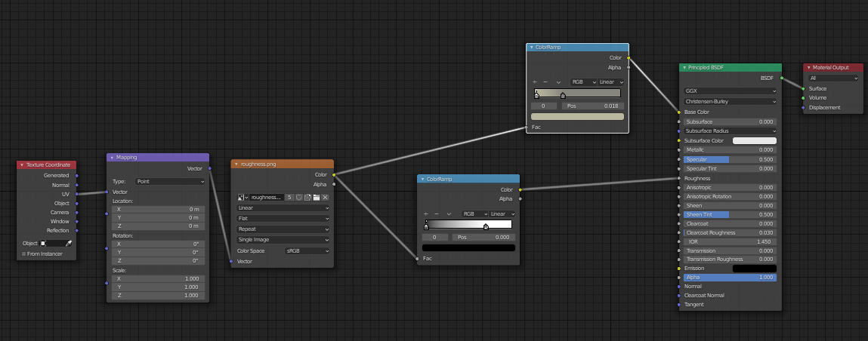Viewport: 868px width, 341px height.
Task: Click the Metallic value field
Action: (x=731, y=150)
